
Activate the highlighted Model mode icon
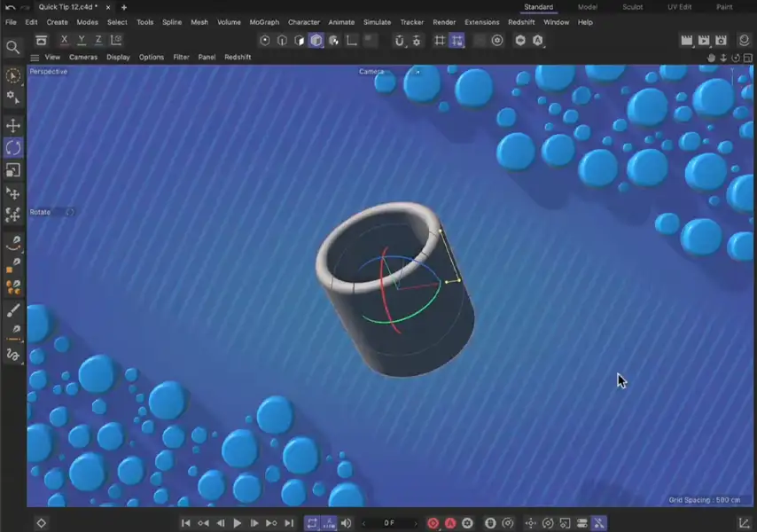click(315, 40)
